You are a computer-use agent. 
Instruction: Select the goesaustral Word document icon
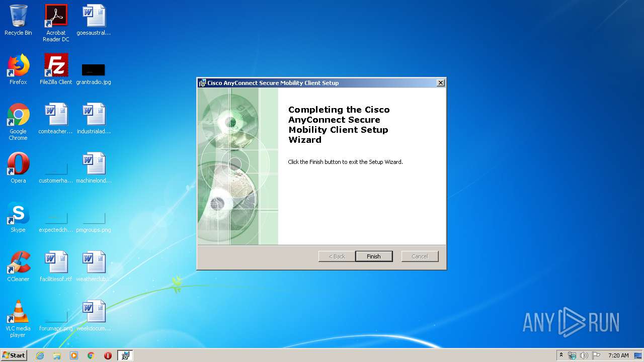(94, 20)
